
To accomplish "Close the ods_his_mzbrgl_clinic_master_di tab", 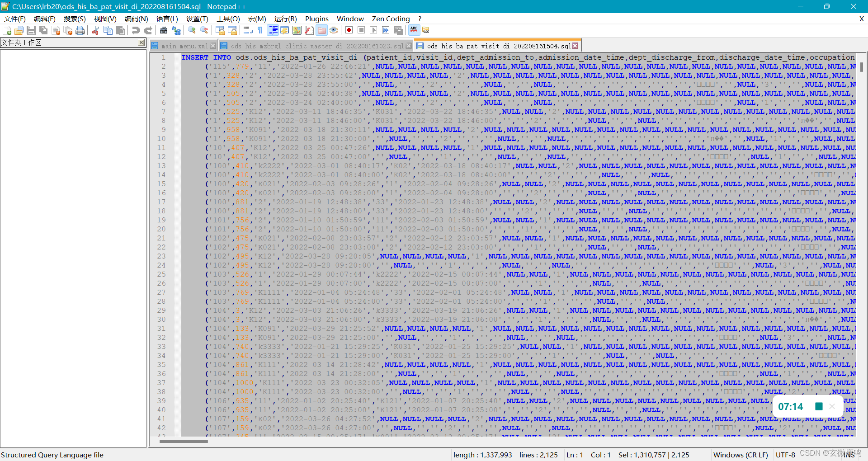I will pos(409,46).
